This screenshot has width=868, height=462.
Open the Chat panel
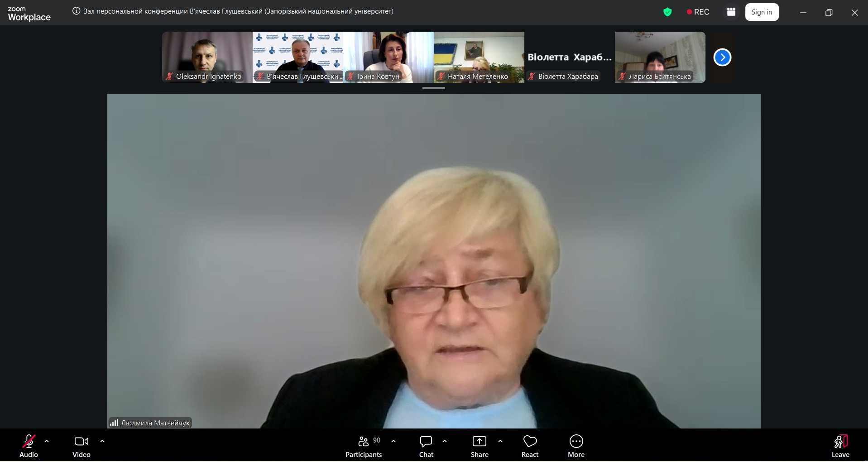426,442
